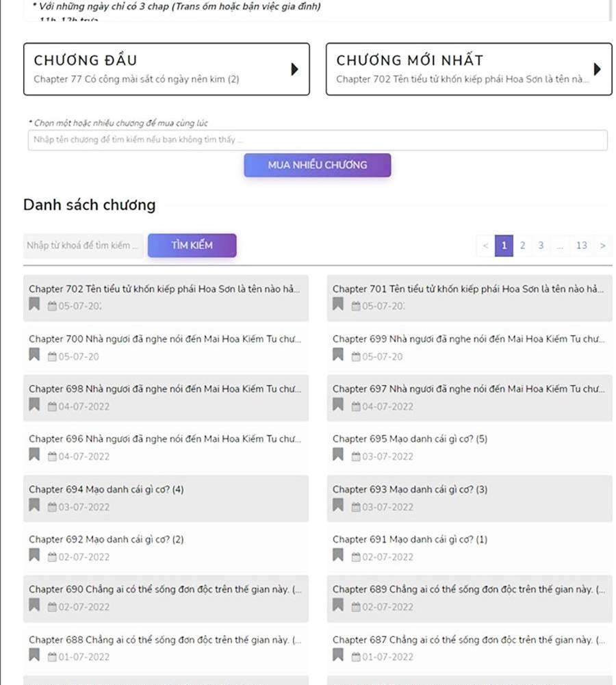Click bookmark icon under Chapter 692

click(34, 556)
